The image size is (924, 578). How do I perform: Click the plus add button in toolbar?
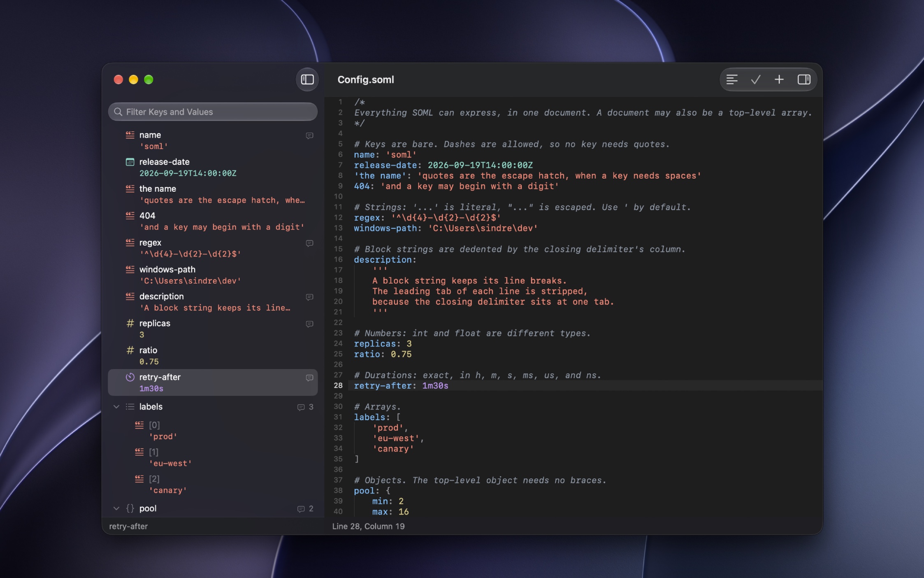[x=779, y=79]
